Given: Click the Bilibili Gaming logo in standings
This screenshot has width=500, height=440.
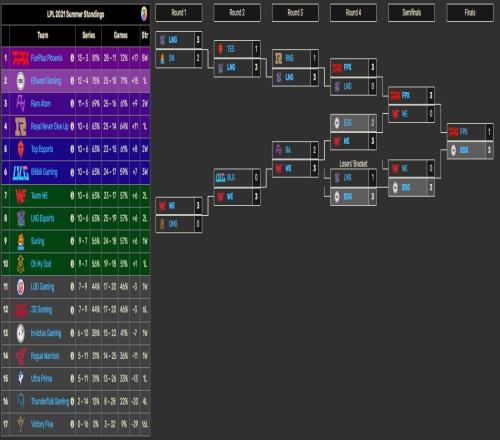Looking at the screenshot, I should 21,172.
